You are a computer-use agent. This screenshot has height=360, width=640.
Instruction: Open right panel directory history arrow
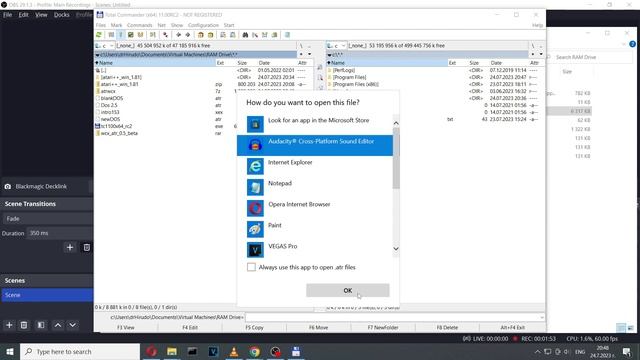[541, 54]
